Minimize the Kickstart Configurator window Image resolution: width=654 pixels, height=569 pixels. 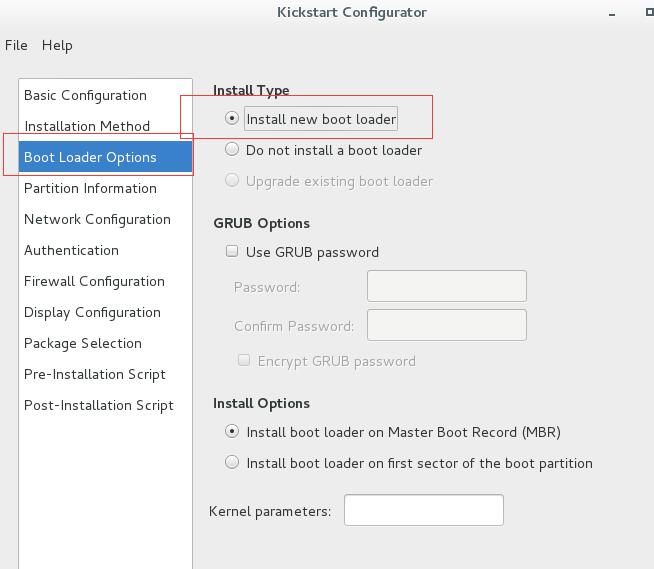pyautogui.click(x=612, y=14)
